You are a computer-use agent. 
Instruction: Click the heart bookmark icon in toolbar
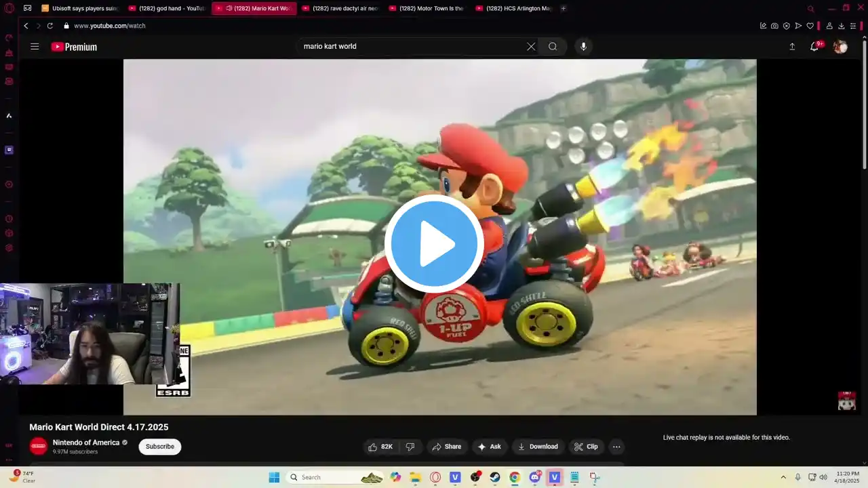pyautogui.click(x=810, y=26)
